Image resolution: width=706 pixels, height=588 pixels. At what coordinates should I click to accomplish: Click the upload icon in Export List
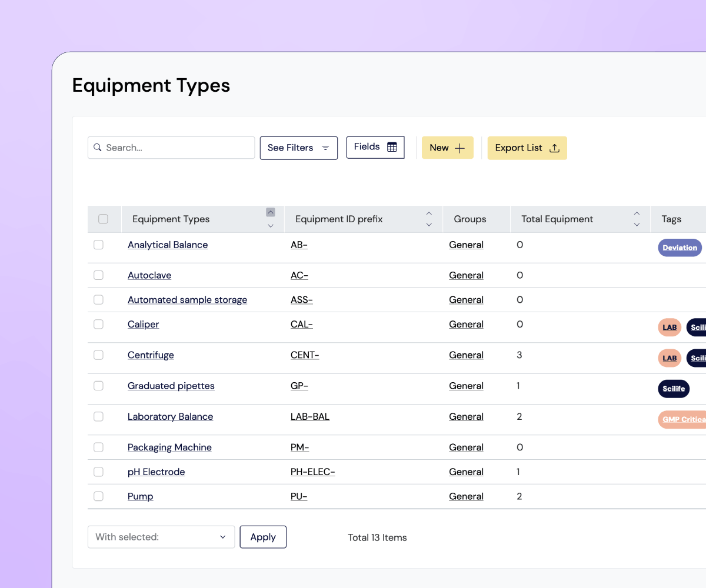[554, 148]
